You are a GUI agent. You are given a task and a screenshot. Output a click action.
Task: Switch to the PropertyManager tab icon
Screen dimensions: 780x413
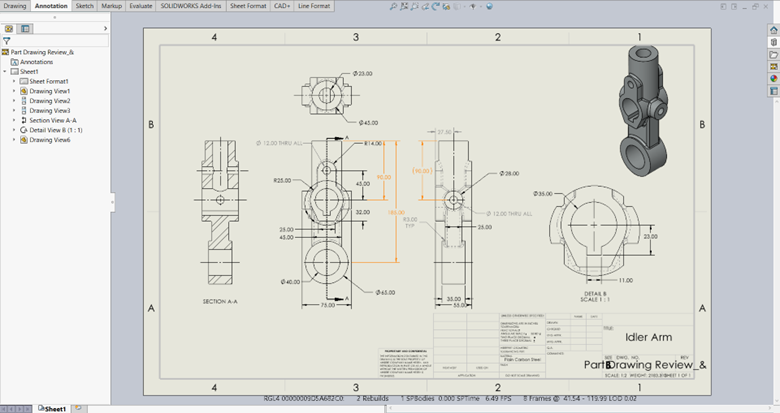pyautogui.click(x=25, y=28)
